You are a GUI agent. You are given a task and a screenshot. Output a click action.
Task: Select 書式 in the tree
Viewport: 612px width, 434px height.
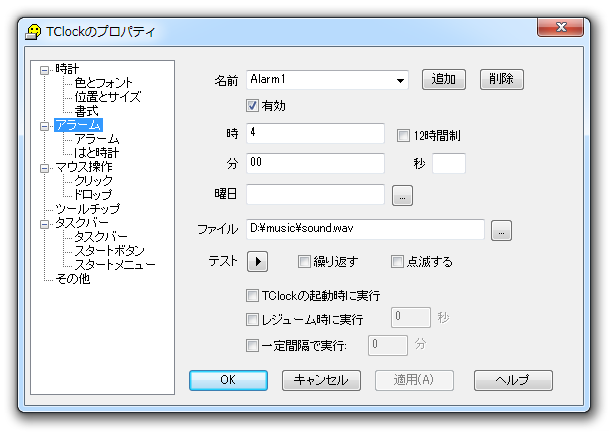click(87, 111)
